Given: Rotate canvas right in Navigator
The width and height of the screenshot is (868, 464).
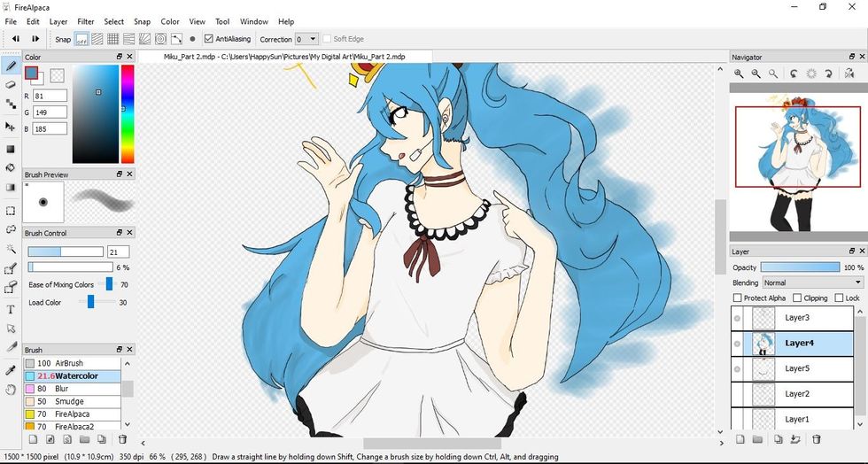Looking at the screenshot, I should 829,73.
